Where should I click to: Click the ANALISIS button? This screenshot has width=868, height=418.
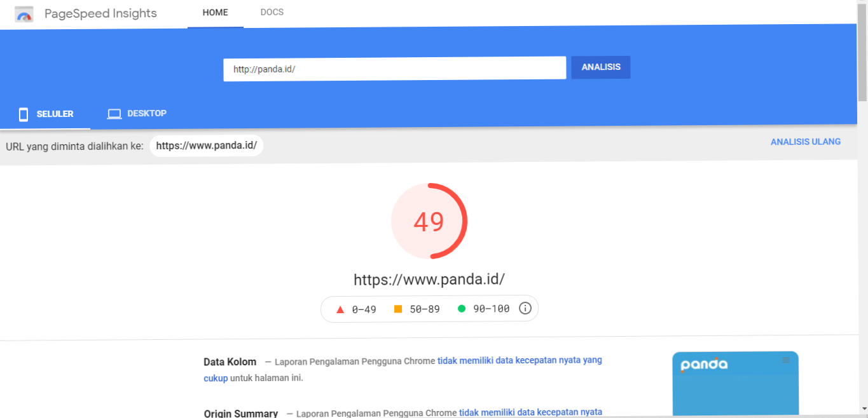(x=601, y=67)
